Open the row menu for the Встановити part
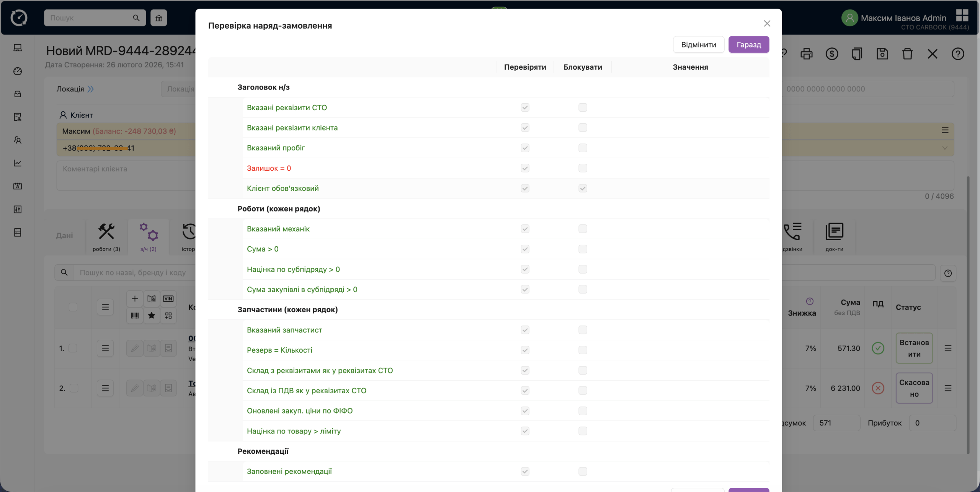This screenshot has height=492, width=980. tap(948, 348)
